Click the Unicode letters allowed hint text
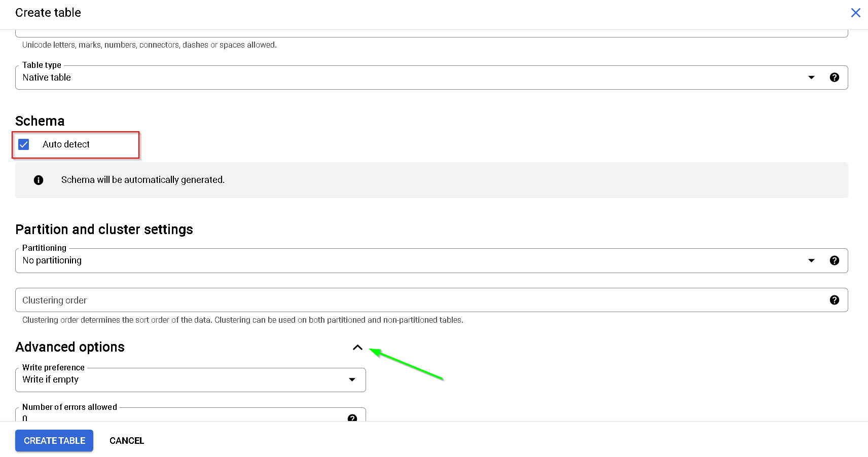 (x=150, y=45)
